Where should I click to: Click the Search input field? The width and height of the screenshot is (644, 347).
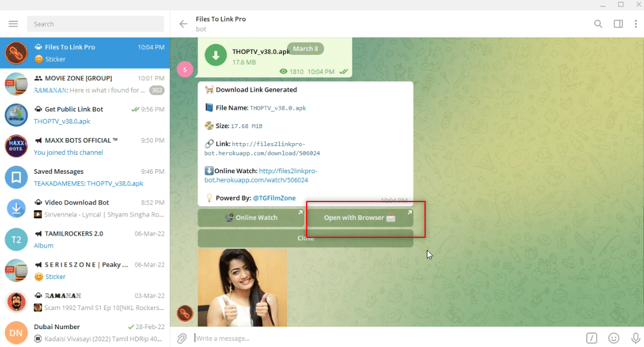point(95,24)
